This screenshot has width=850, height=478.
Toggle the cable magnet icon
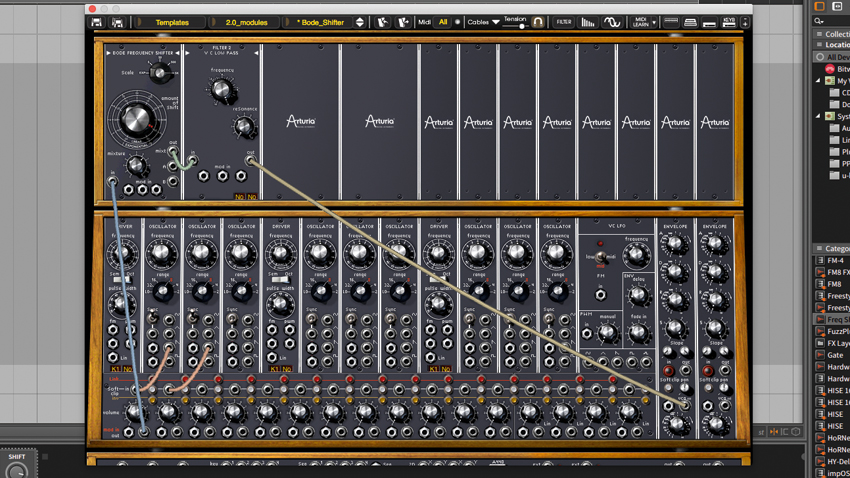point(538,22)
